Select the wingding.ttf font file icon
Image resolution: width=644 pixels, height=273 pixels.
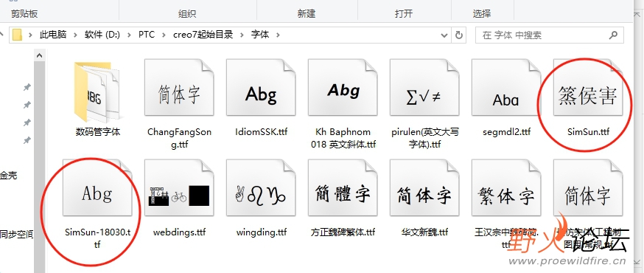[x=261, y=188]
